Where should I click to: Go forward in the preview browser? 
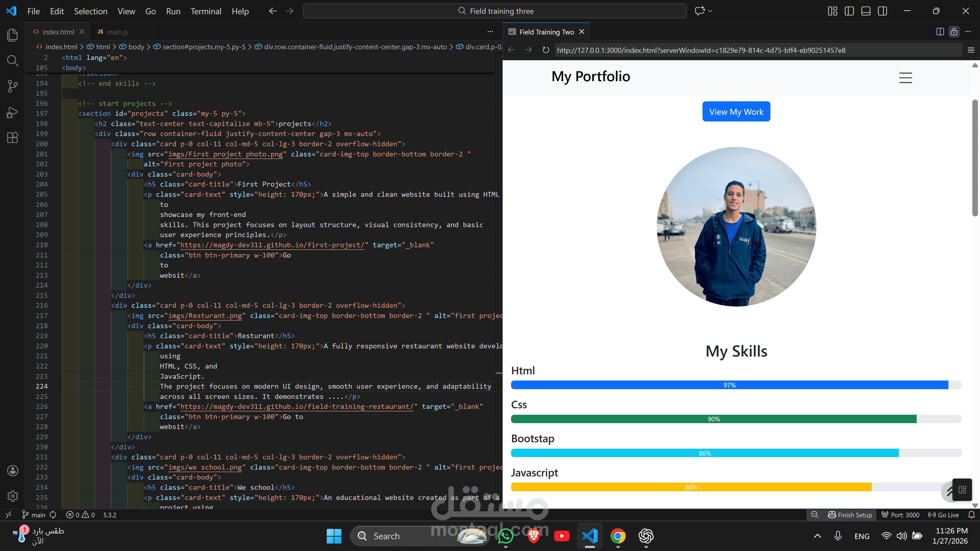[528, 50]
